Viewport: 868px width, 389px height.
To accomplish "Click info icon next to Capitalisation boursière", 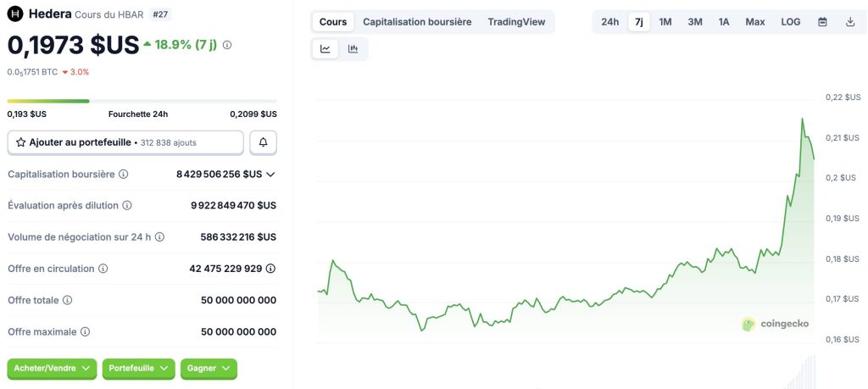I will point(124,175).
